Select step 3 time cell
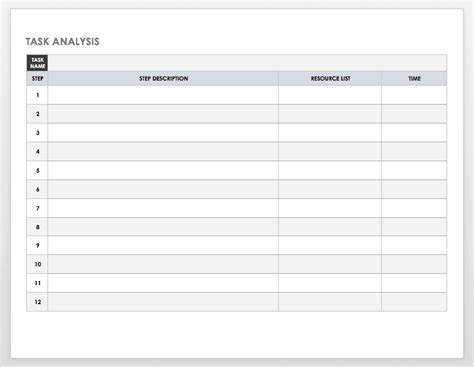474x367 pixels. 414,133
